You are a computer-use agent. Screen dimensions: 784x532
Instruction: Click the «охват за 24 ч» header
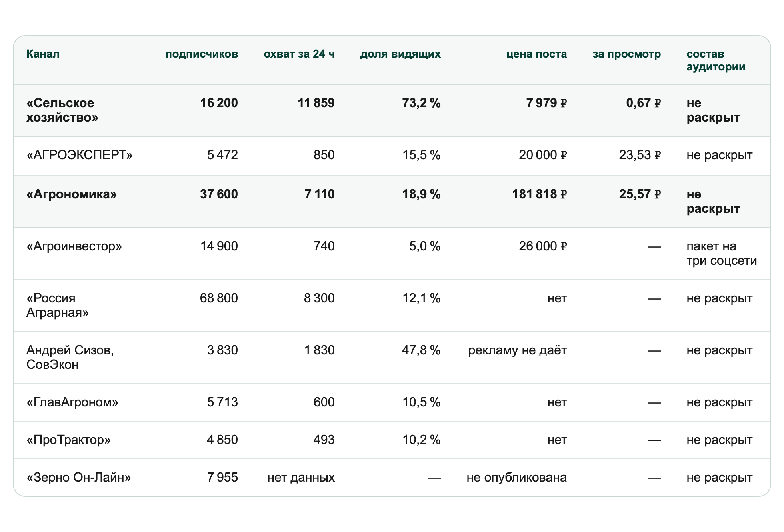point(299,54)
